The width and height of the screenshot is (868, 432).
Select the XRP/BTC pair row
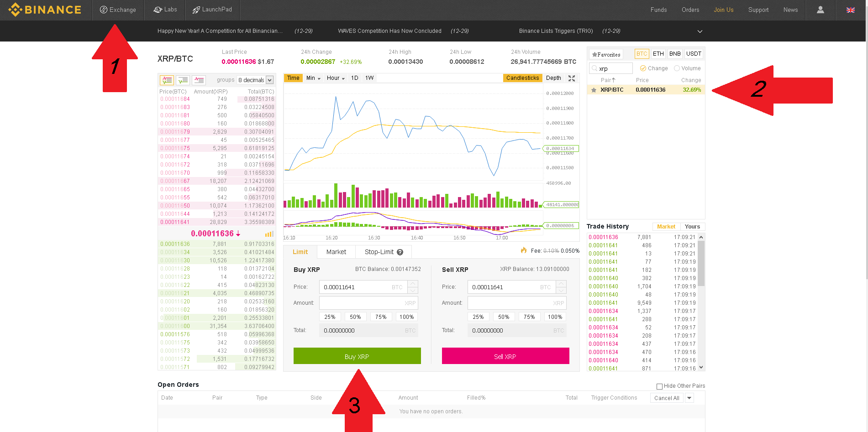(x=646, y=90)
